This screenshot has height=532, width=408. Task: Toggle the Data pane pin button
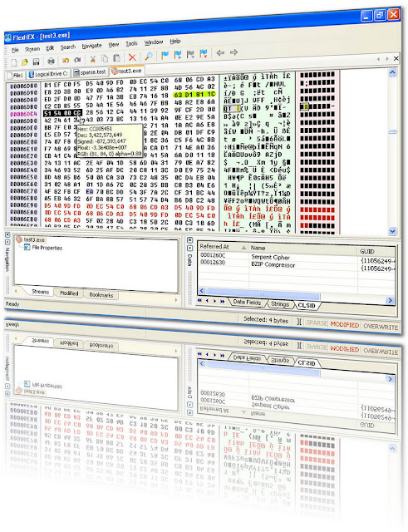pos(190,248)
